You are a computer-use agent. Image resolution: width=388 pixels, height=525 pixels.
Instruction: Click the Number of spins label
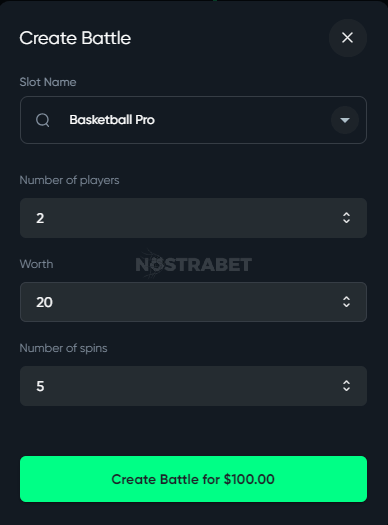63,348
